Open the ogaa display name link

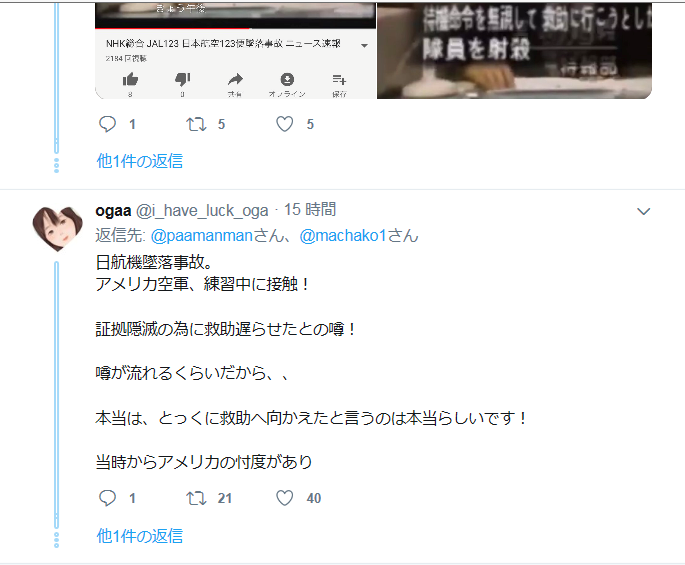coord(113,211)
